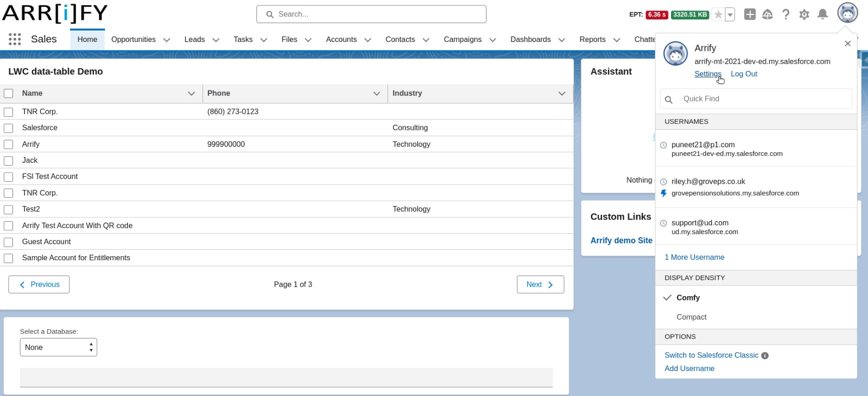Click the favorites star icon
868x396 pixels.
tap(718, 14)
